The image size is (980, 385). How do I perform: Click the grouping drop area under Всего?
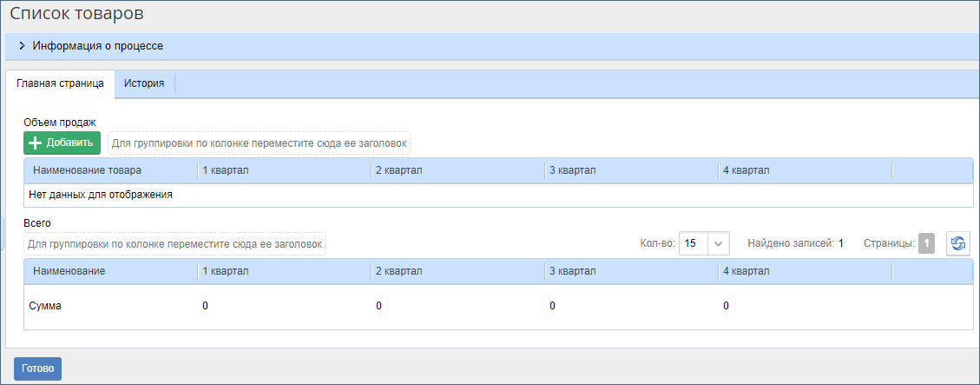click(175, 244)
